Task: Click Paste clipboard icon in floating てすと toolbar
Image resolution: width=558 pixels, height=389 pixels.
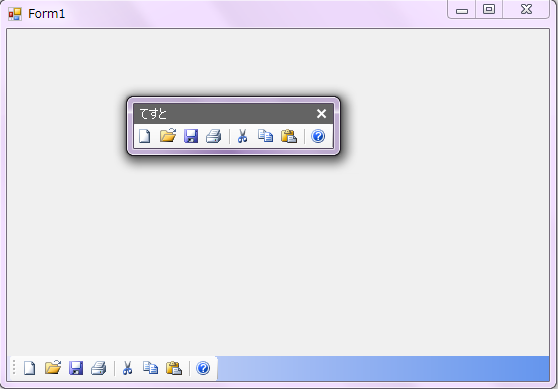Action: pyautogui.click(x=289, y=136)
